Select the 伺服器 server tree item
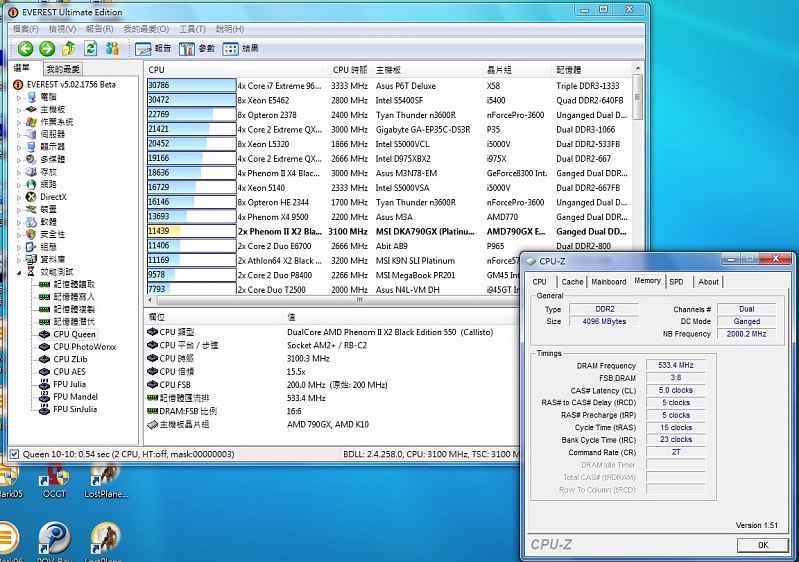The width and height of the screenshot is (799, 562). 52,134
